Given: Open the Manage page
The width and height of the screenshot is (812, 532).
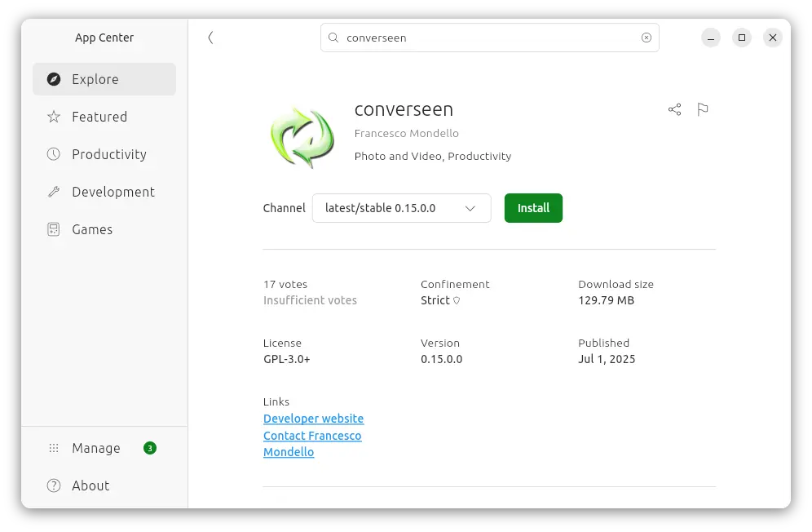Looking at the screenshot, I should click(x=104, y=448).
